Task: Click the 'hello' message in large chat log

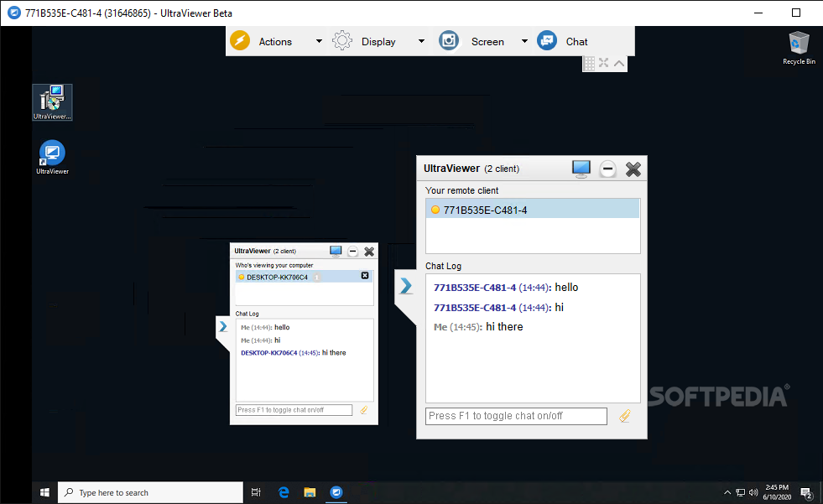Action: click(566, 288)
